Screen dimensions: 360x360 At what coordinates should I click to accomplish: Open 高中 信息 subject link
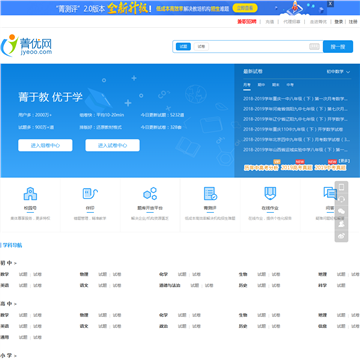322,326
